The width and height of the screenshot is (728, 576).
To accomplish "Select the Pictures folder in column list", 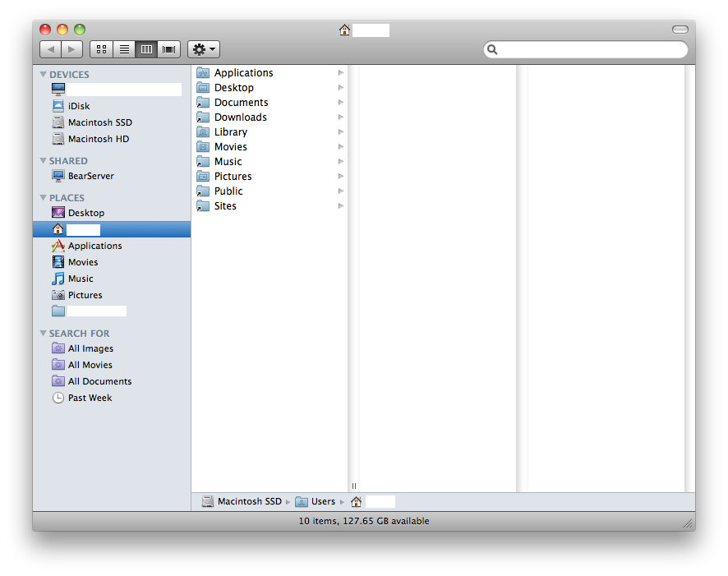I will coord(270,177).
